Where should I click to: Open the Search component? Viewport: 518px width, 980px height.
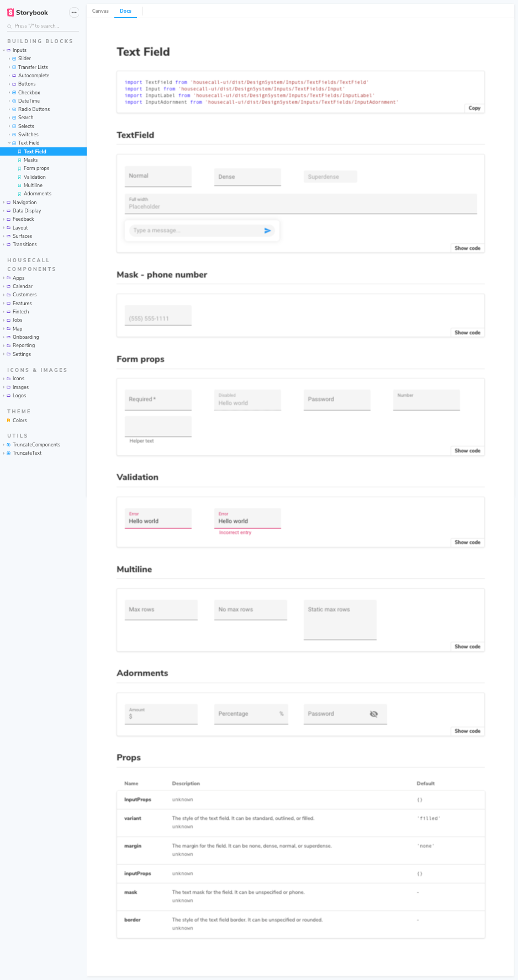(x=25, y=118)
